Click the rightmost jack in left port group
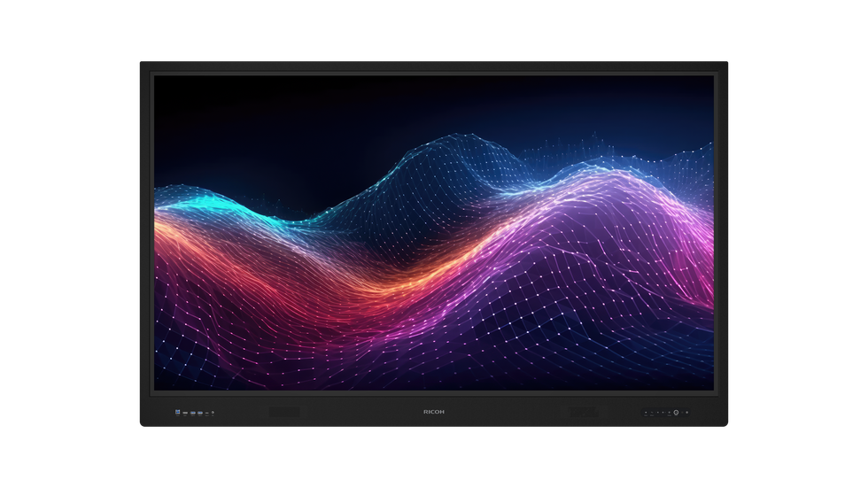Screen dimensions: 868x488 (213, 413)
